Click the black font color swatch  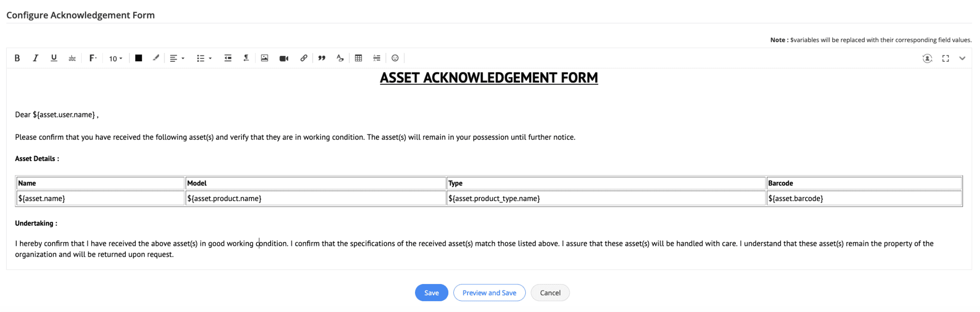point(139,58)
